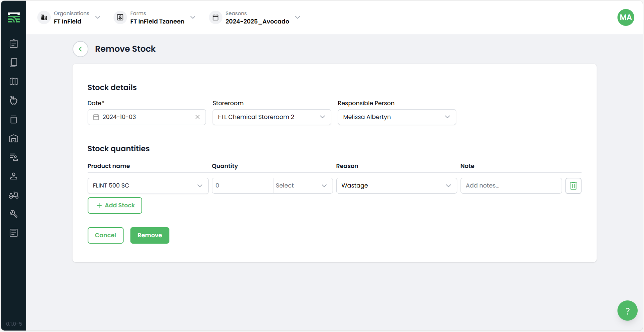
Task: Click the 'Stock quantities' heading
Action: [118, 149]
